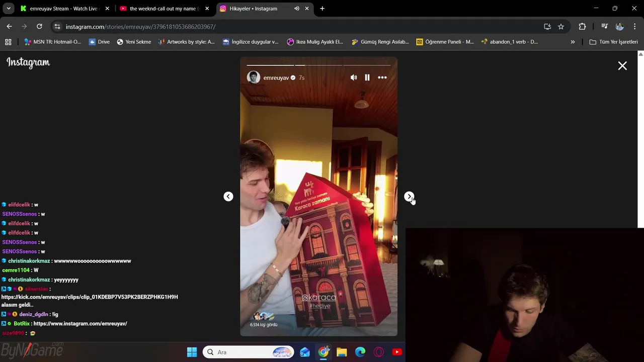This screenshot has height=362, width=644.
Task: Close the Instagram Hikayeler tab
Action: (307, 9)
